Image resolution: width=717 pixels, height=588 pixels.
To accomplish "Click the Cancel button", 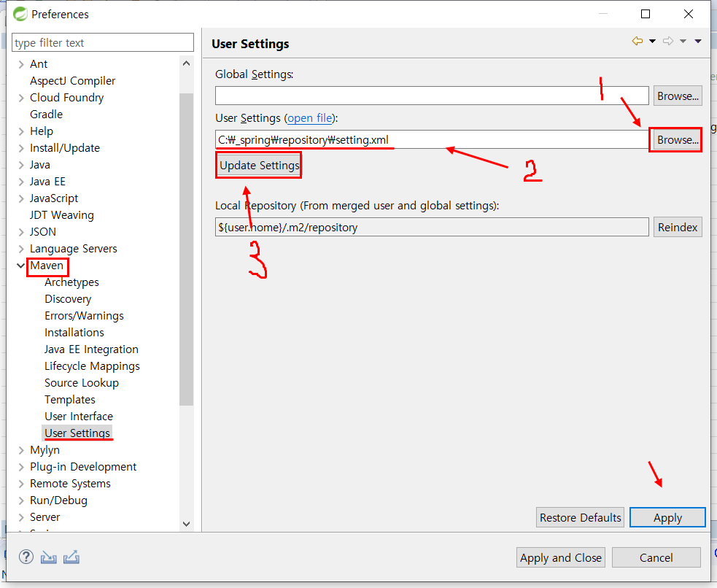I will (x=656, y=557).
